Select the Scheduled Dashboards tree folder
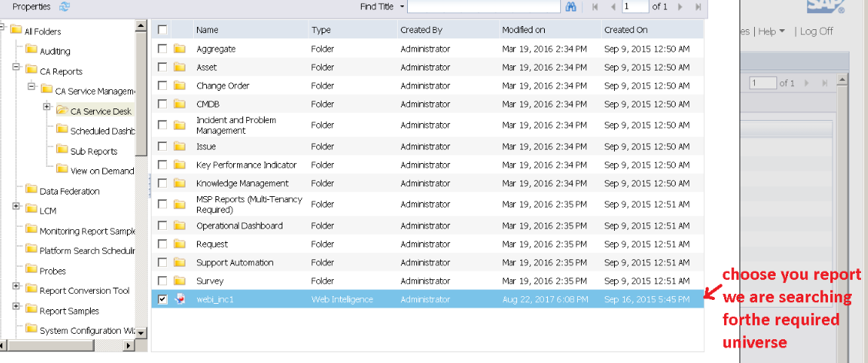The width and height of the screenshot is (868, 363). tap(102, 132)
